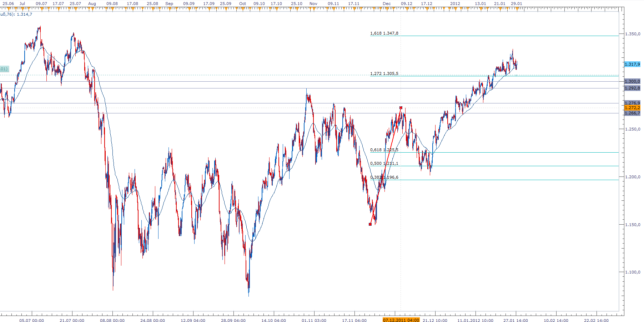
Task: Click the blue 1.317,9 current price tag
Action: [x=632, y=64]
